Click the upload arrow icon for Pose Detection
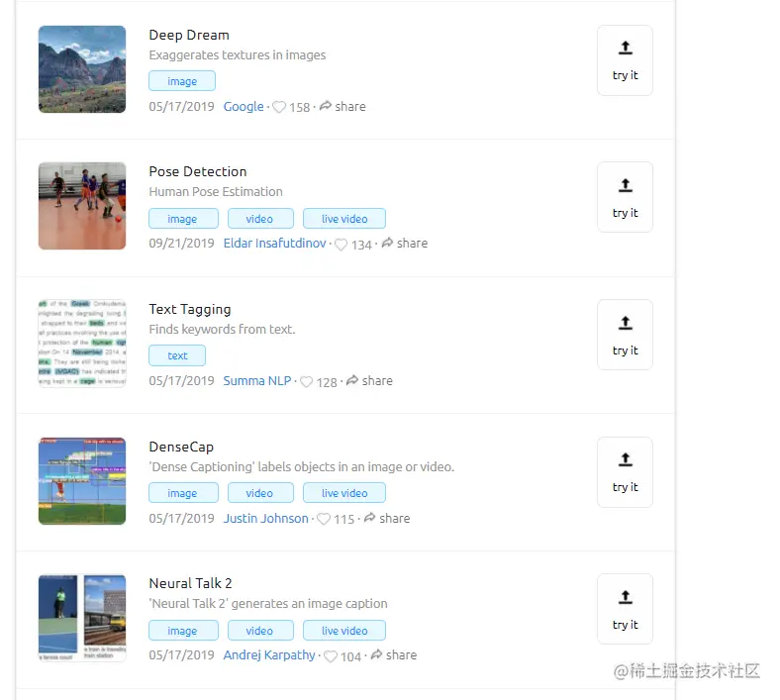The height and width of the screenshot is (700, 780). click(x=625, y=185)
